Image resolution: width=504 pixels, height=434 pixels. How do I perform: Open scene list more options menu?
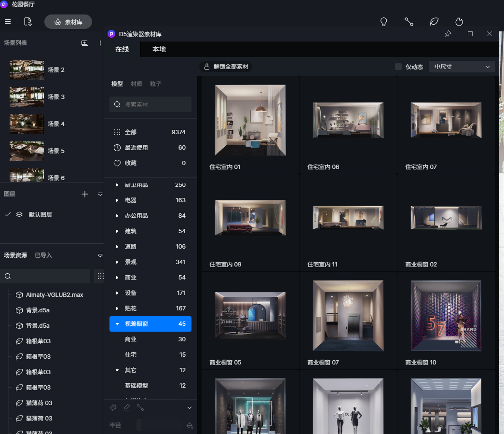100,43
